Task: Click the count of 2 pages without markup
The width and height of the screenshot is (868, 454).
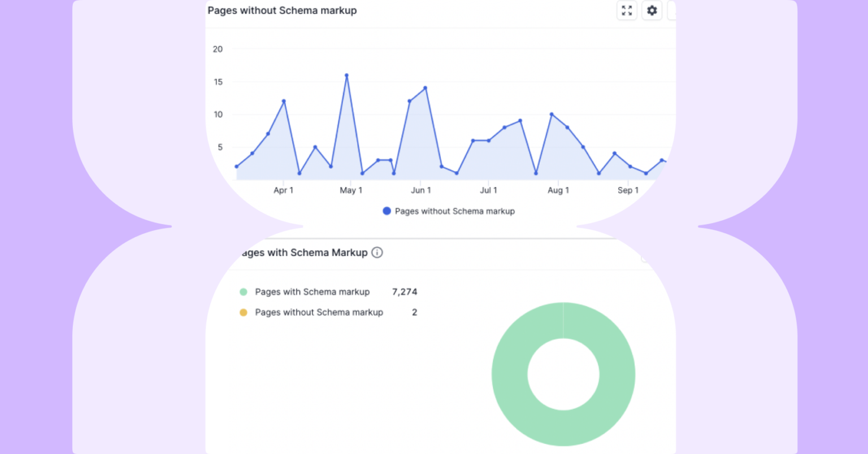Action: coord(414,312)
